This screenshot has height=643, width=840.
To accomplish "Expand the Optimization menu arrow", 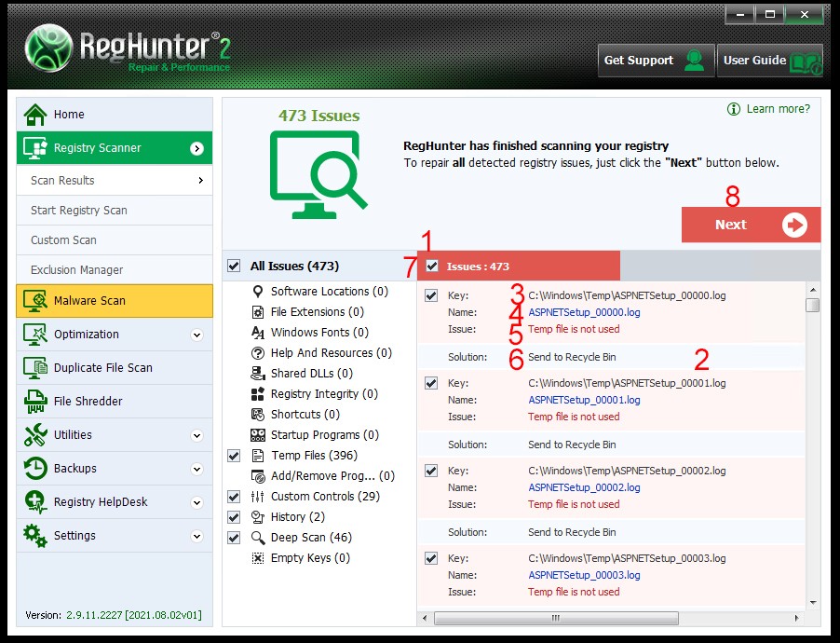I will point(196,335).
